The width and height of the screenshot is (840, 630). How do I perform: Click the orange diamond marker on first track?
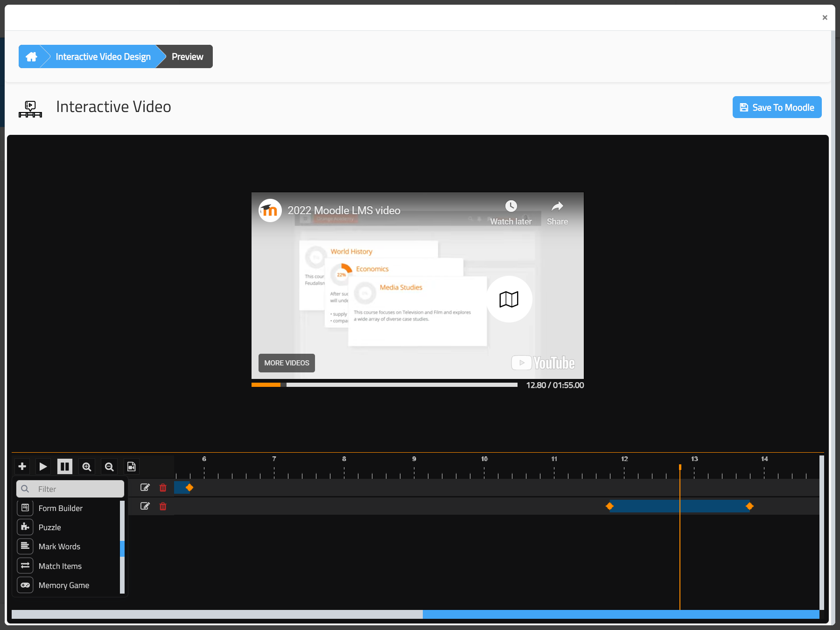[x=190, y=487]
